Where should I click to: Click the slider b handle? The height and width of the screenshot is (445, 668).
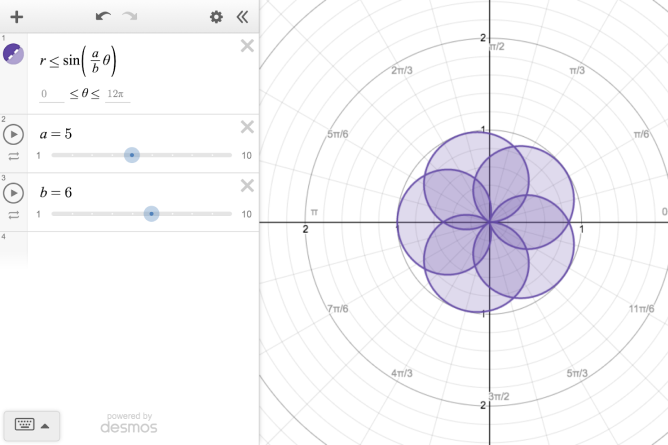(151, 213)
